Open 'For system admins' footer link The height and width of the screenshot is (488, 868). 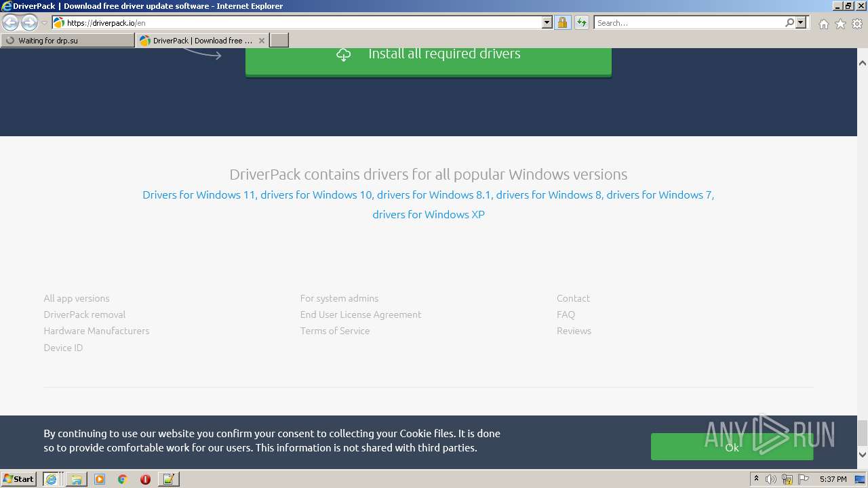[340, 298]
